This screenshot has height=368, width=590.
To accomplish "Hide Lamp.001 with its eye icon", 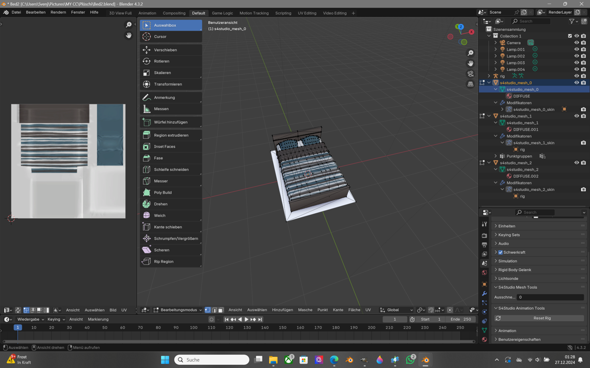I will (x=576, y=49).
